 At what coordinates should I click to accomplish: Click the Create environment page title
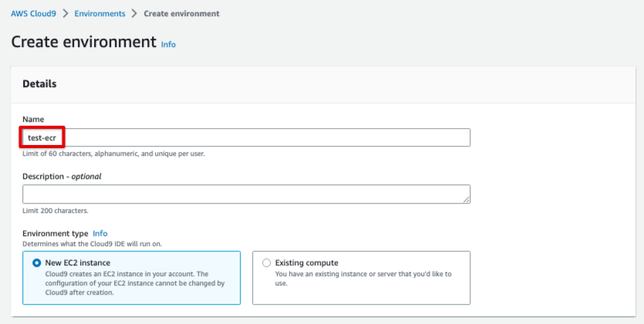point(84,42)
